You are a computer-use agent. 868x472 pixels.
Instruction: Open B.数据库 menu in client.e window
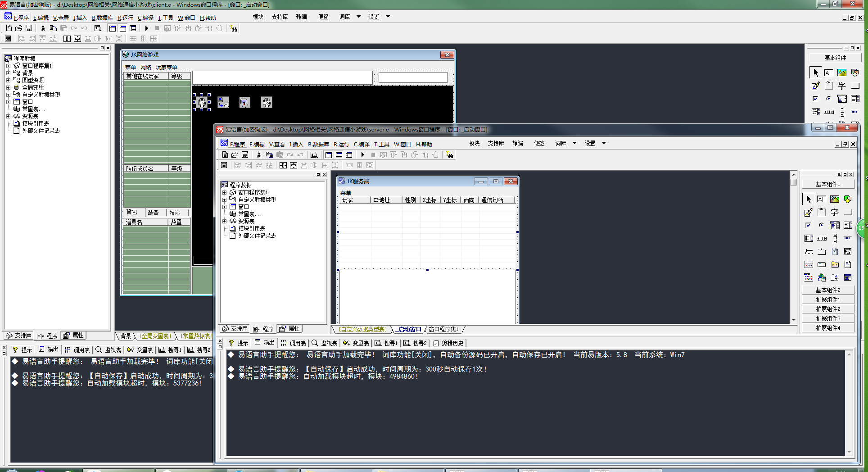point(102,18)
